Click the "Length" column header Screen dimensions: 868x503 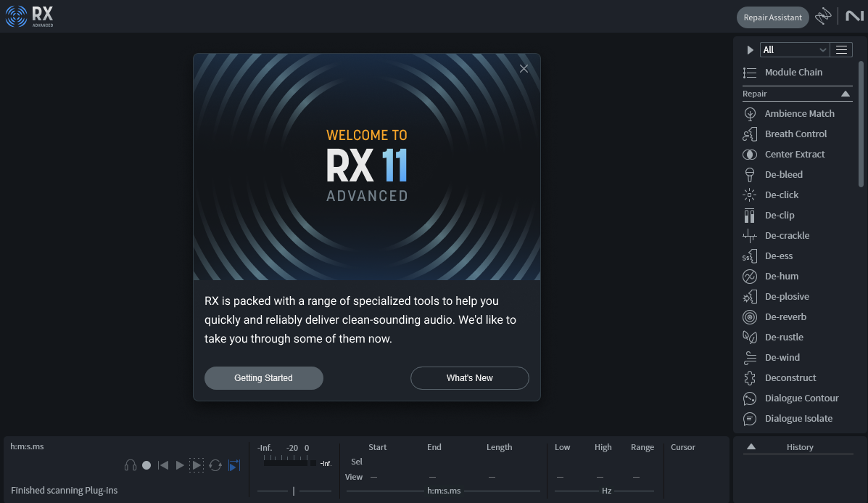point(500,447)
